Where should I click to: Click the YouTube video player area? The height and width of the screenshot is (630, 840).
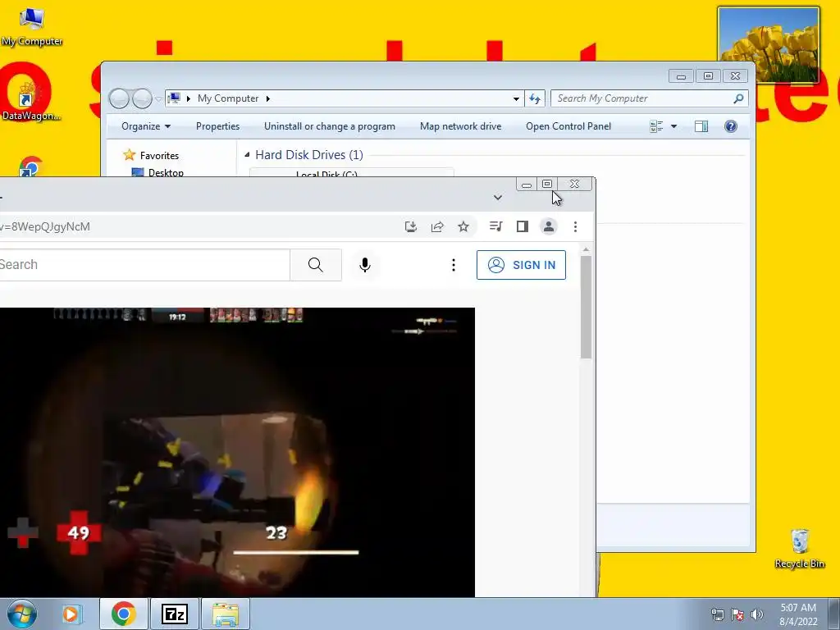[x=237, y=452]
